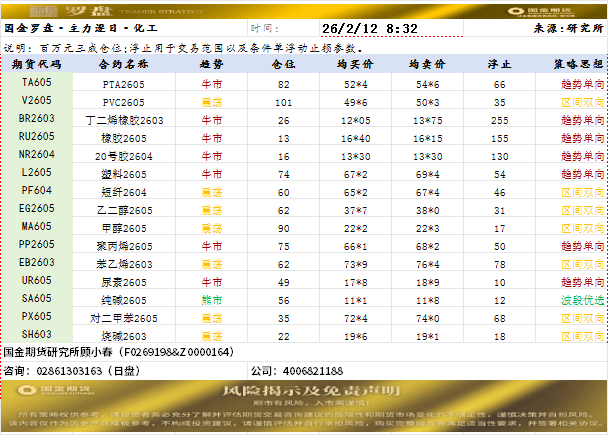Click average buy price 72*4
This screenshot has width=608, height=435.
coord(355,318)
